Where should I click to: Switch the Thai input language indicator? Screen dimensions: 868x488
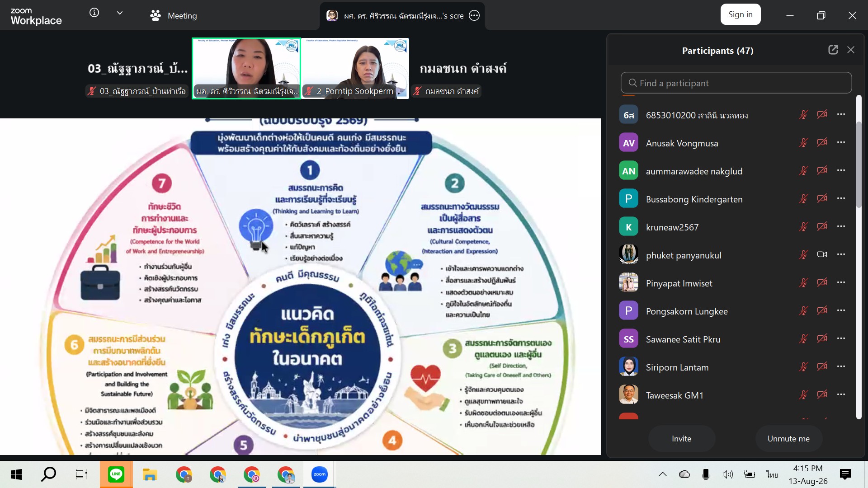click(x=772, y=474)
